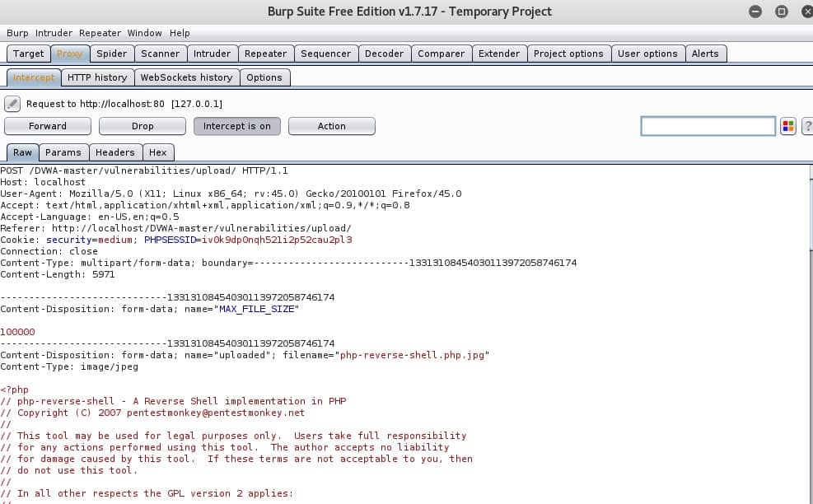Open the Comparer tab
The width and height of the screenshot is (813, 504).
coord(442,54)
